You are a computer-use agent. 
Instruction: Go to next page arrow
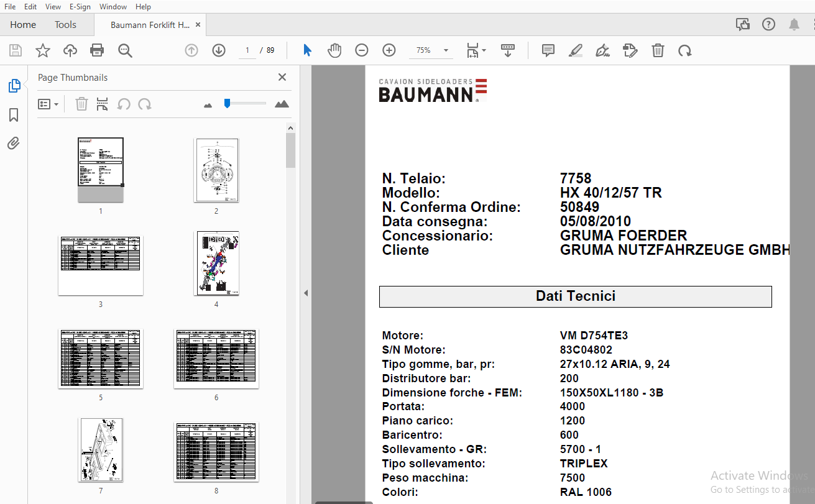click(x=219, y=50)
